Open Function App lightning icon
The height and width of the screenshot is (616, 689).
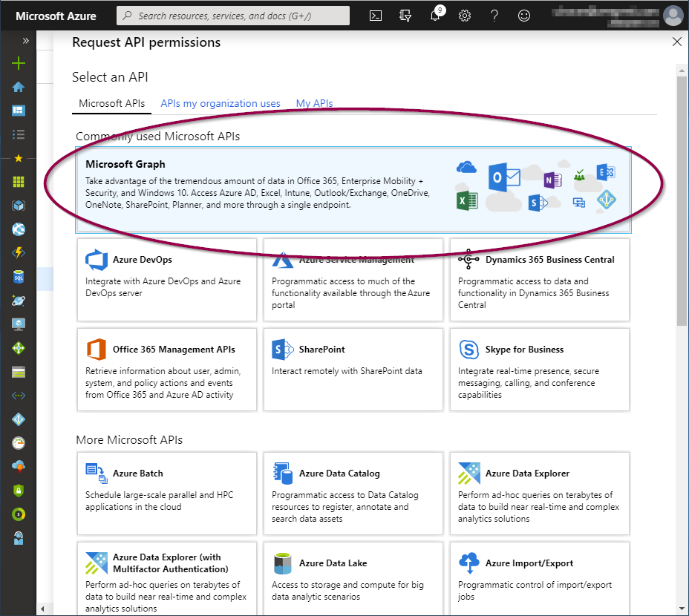(x=19, y=252)
